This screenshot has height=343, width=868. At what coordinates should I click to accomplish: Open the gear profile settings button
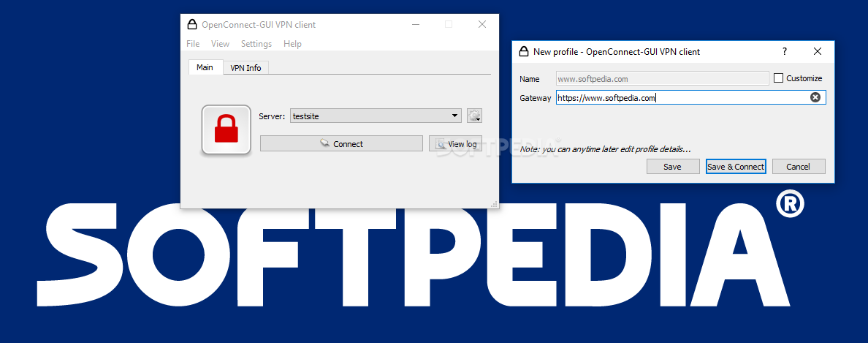(474, 116)
